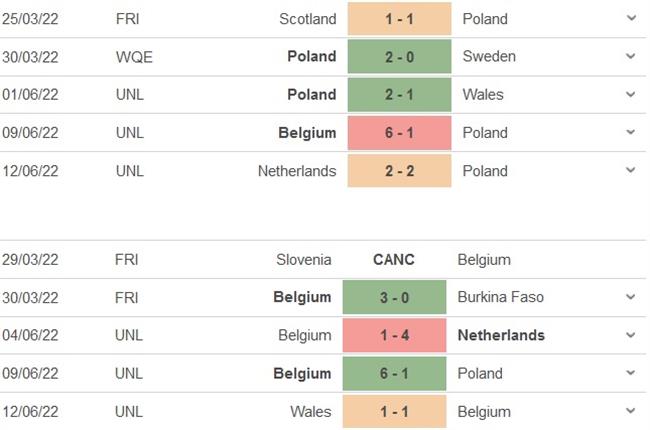This screenshot has height=430, width=650.
Task: Click the Burkina Faso team name
Action: coord(500,297)
